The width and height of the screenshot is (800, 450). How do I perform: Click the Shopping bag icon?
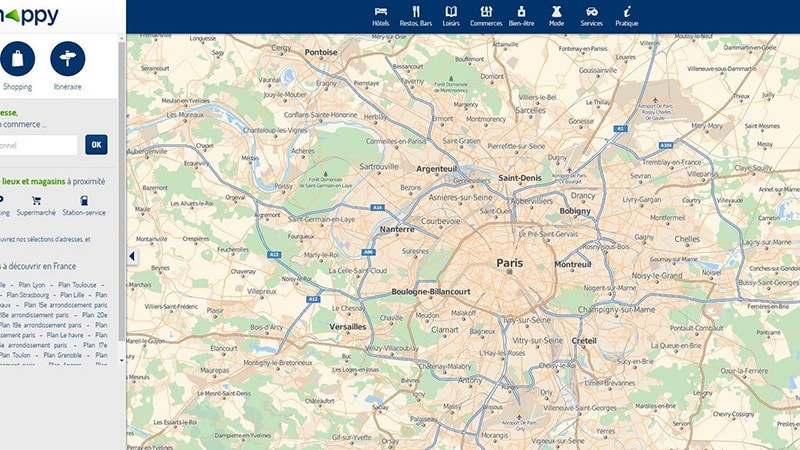(x=17, y=59)
